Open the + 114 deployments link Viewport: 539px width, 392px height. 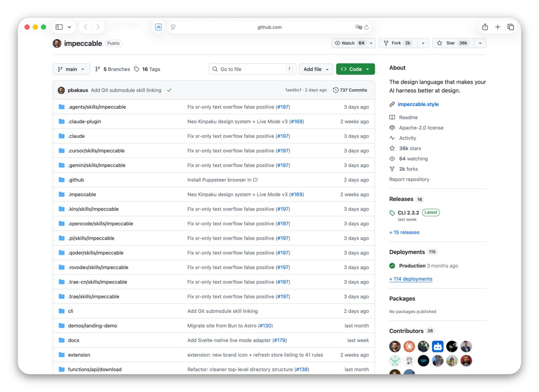click(x=411, y=279)
